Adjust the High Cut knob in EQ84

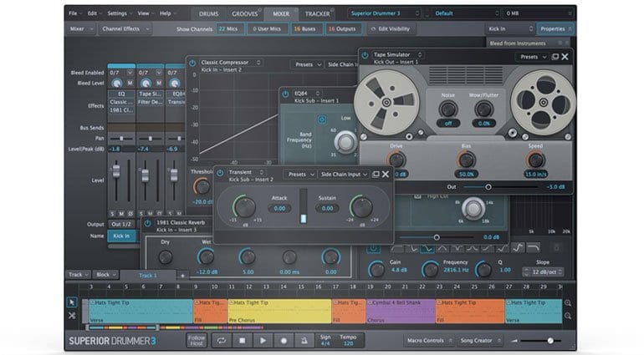(x=473, y=209)
